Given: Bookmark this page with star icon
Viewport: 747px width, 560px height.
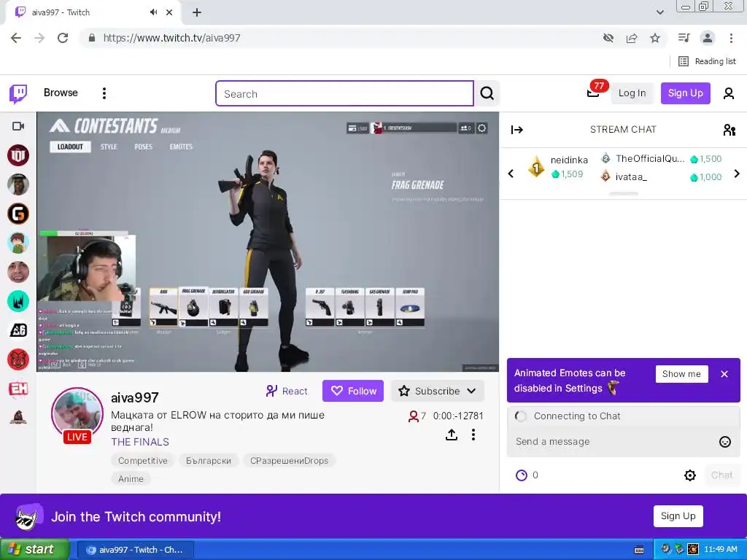Looking at the screenshot, I should point(655,38).
